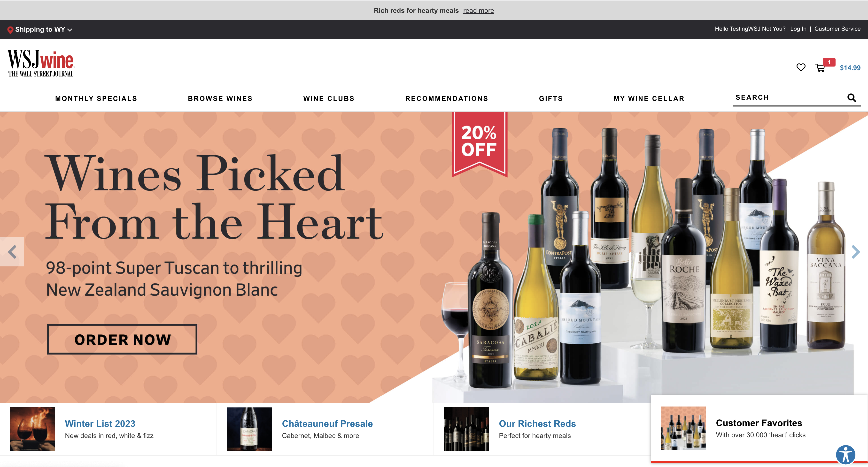Advance to next carousel slide arrow

(x=855, y=252)
